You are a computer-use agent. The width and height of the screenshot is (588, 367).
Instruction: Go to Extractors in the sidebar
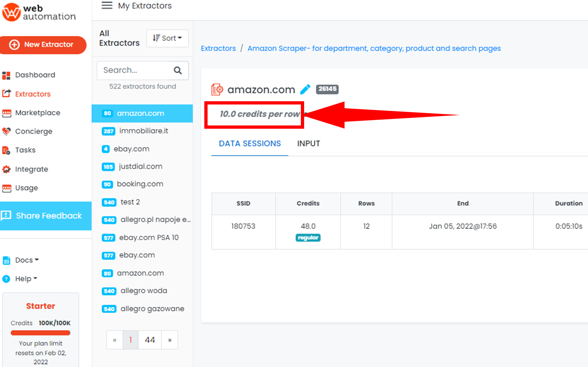pyautogui.click(x=33, y=94)
